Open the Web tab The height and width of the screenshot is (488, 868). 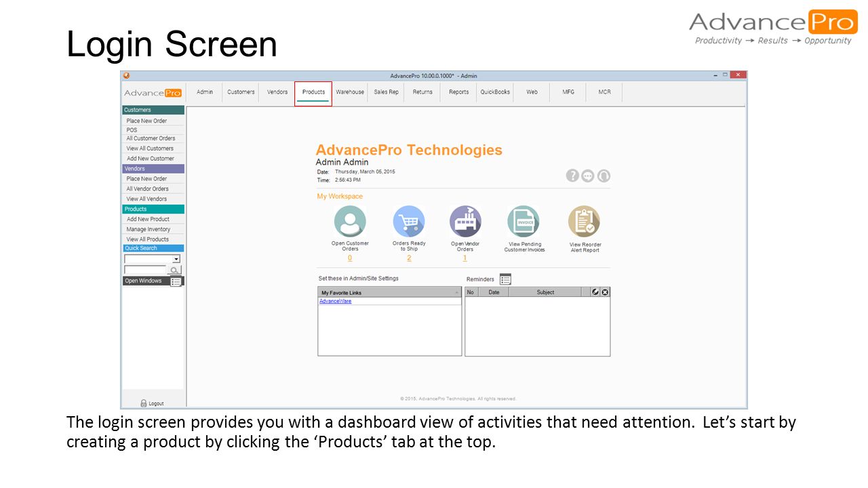tap(532, 92)
